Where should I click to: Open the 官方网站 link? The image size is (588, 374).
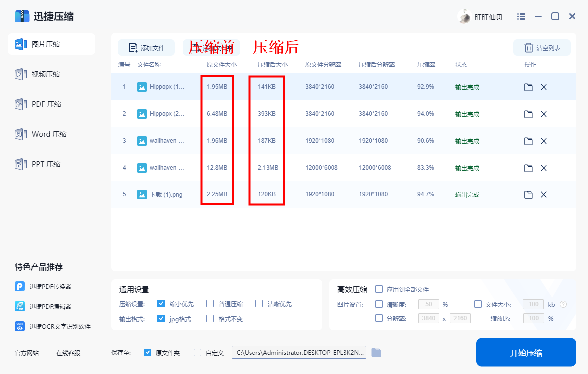pos(27,353)
